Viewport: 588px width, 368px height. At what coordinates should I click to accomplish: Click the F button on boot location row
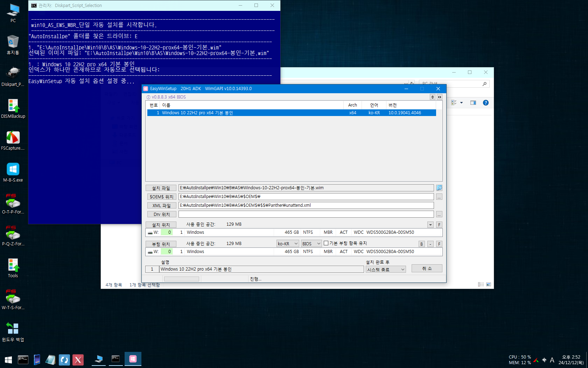point(439,244)
